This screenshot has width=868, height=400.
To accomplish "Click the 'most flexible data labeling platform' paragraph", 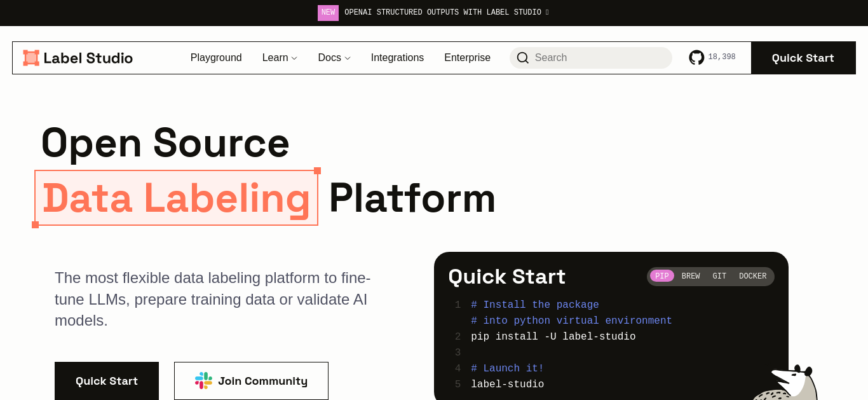I will click(x=212, y=299).
